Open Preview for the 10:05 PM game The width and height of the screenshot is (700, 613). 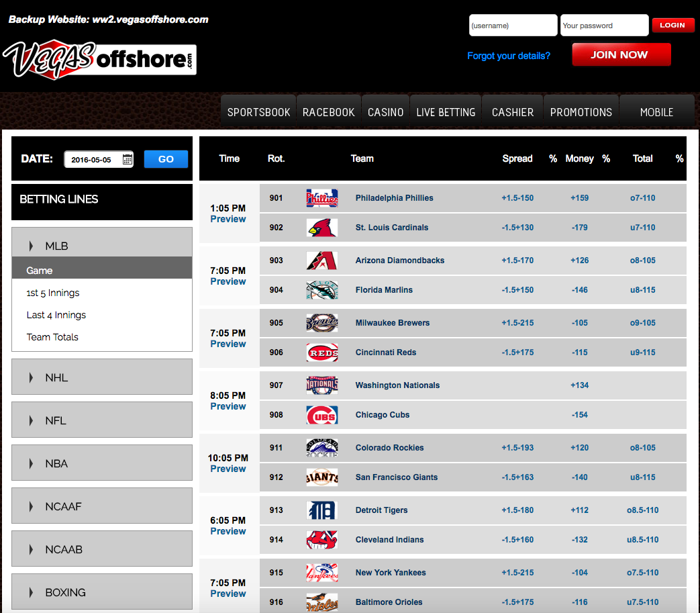228,469
